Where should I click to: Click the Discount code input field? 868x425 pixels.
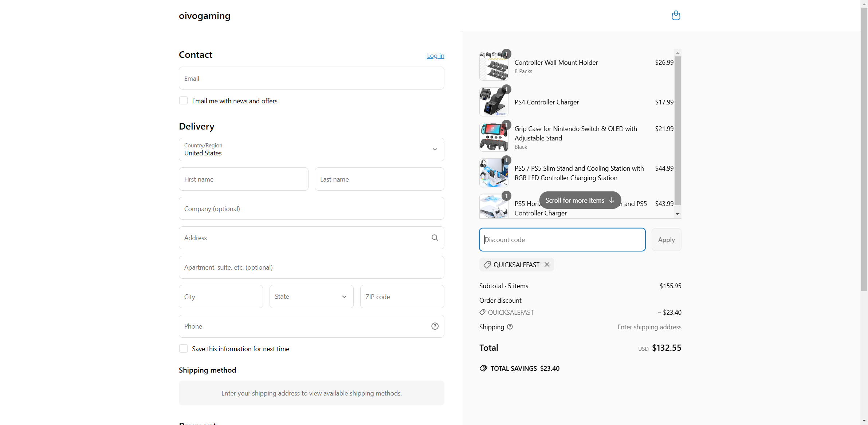(x=562, y=239)
